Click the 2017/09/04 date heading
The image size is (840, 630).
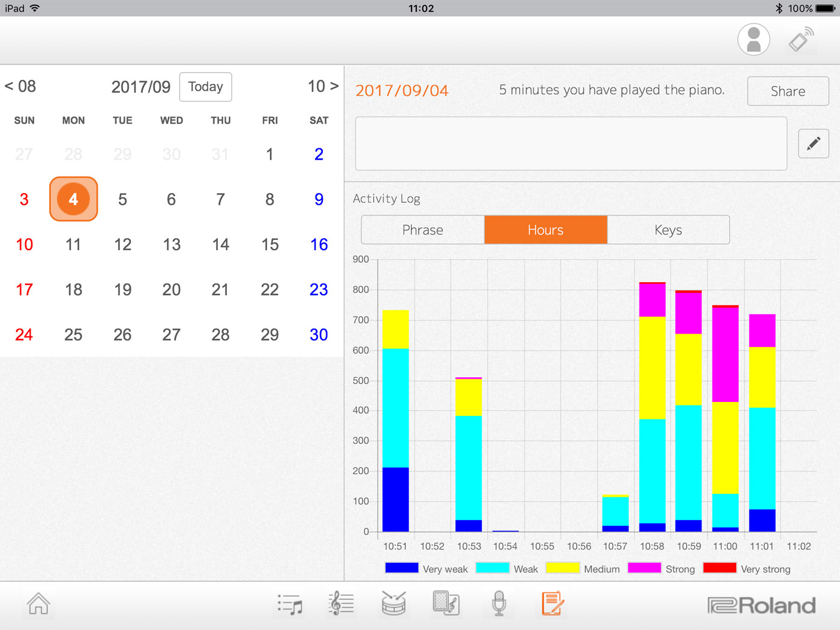point(402,91)
